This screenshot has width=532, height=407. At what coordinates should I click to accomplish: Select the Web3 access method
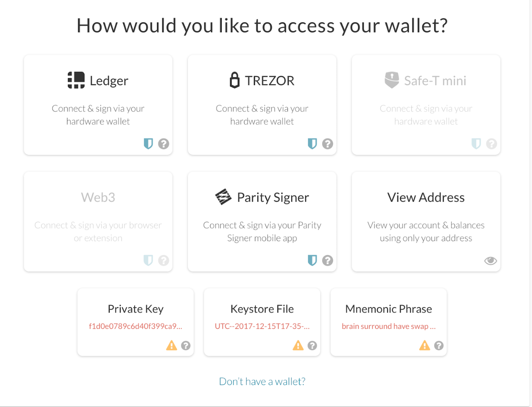point(98,222)
